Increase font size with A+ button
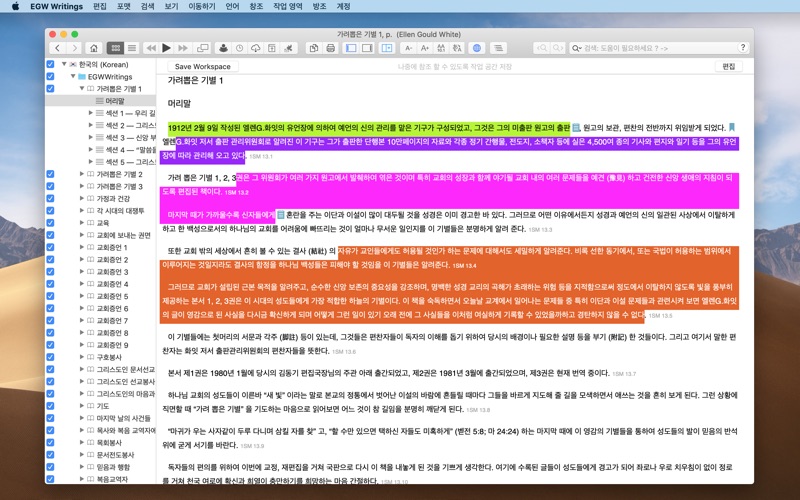The height and width of the screenshot is (500, 800). click(424, 48)
